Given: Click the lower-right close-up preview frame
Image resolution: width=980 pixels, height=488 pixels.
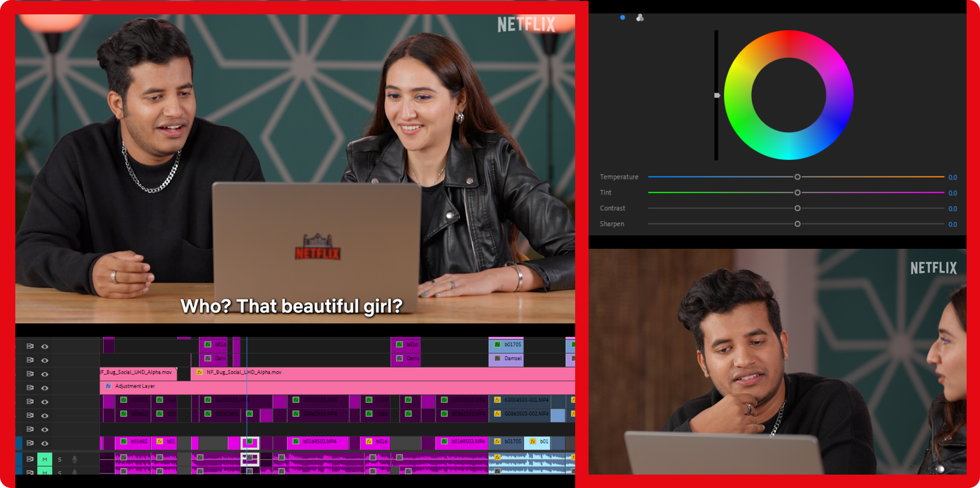Looking at the screenshot, I should click(777, 362).
